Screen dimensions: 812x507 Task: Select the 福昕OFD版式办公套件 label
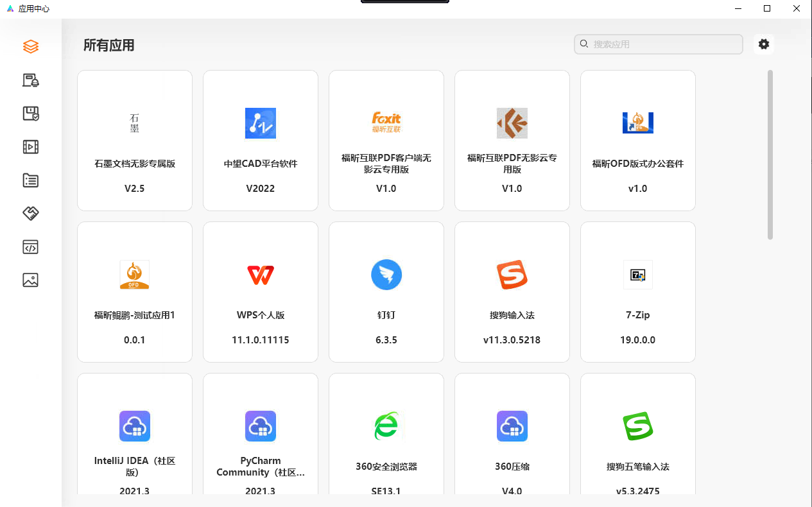[x=638, y=164]
